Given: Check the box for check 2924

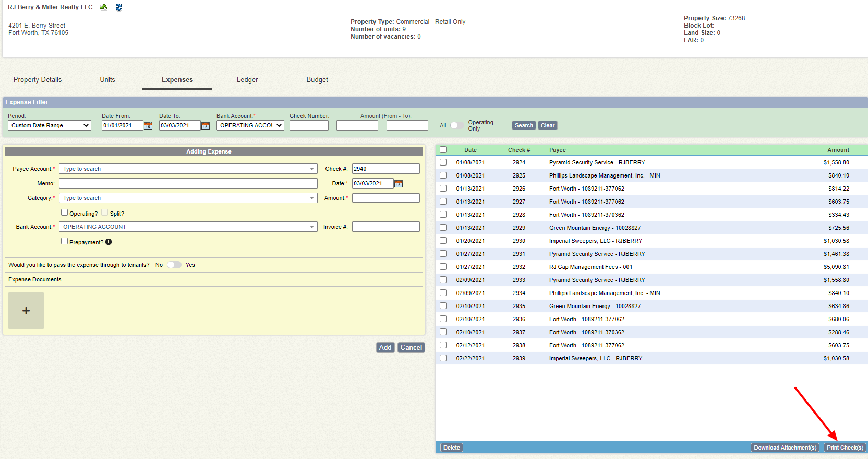Looking at the screenshot, I should (443, 162).
